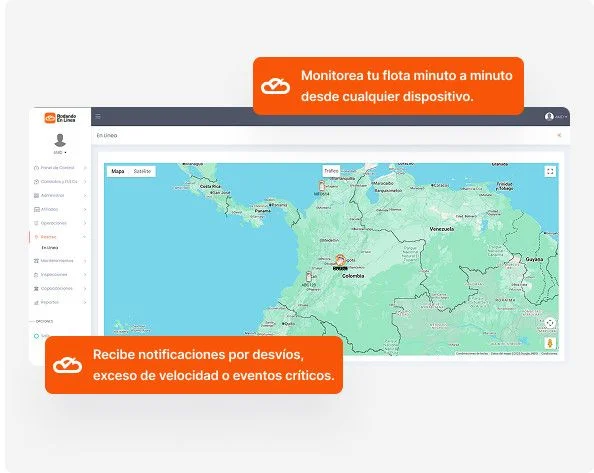Click the Panel de Control icon
This screenshot has height=473, width=594.
coord(36,168)
